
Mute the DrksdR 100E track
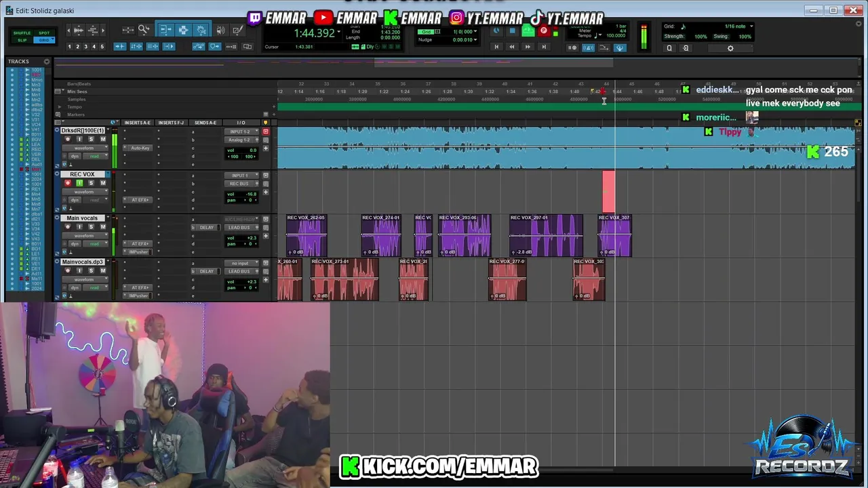click(103, 139)
